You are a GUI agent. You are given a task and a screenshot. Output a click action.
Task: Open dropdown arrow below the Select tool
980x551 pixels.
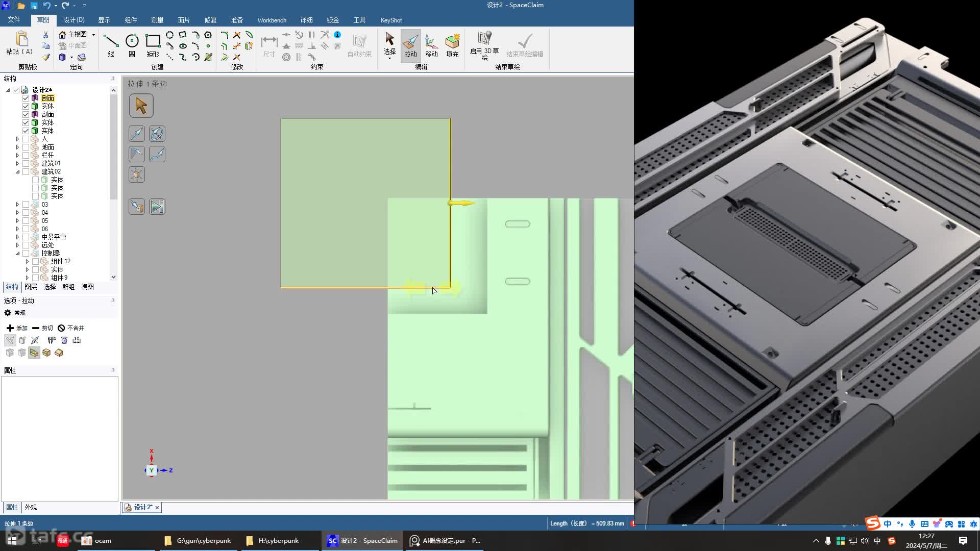[389, 58]
